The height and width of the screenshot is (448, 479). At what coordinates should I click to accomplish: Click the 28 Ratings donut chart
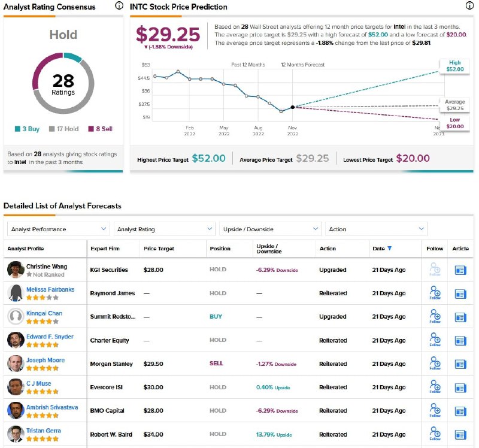point(63,83)
